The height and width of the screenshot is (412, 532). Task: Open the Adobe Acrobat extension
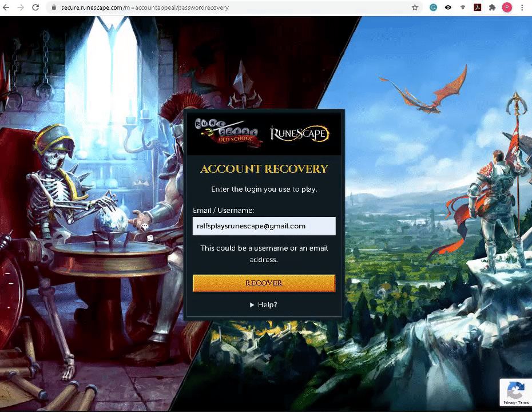point(478,7)
